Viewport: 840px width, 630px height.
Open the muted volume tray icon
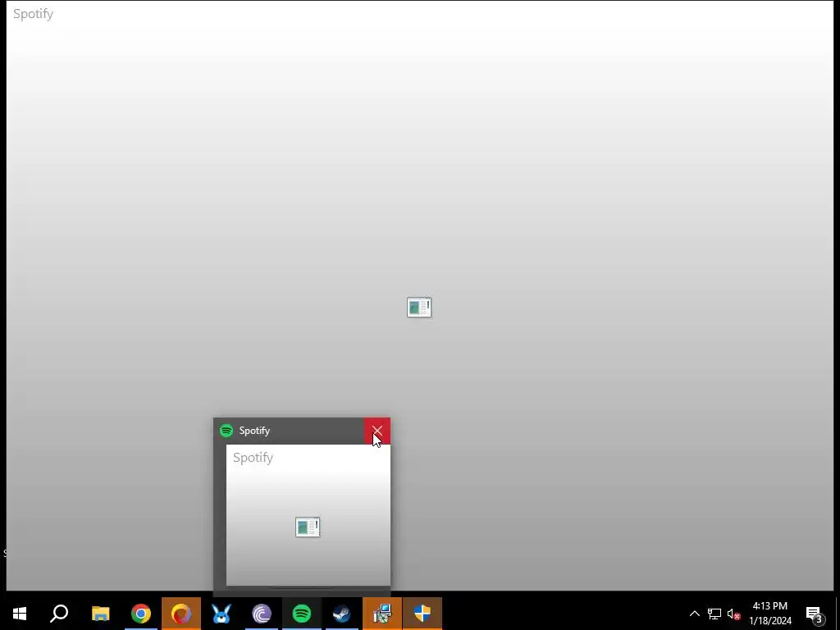coord(733,614)
